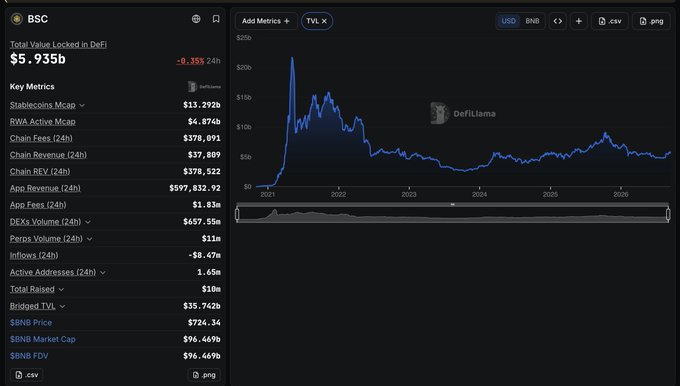
Task: Click the $20b label on the chart y-axis
Action: pyautogui.click(x=244, y=67)
